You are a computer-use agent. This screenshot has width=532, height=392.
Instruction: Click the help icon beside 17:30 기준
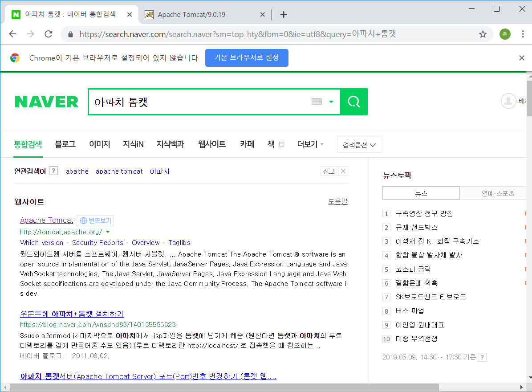482,357
